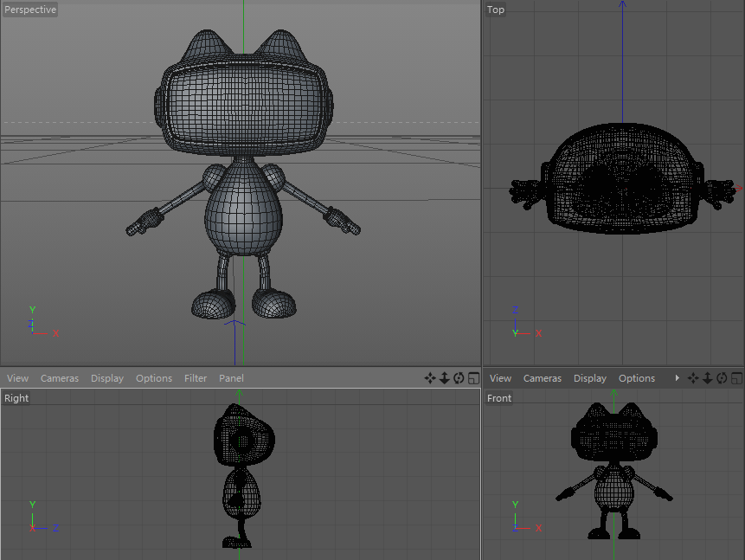Click the zoom camera icon in Front view toolbar
The image size is (745, 560).
708,378
